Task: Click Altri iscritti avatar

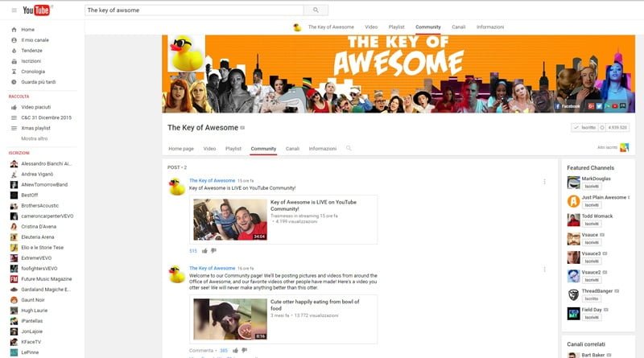Action: click(x=625, y=147)
